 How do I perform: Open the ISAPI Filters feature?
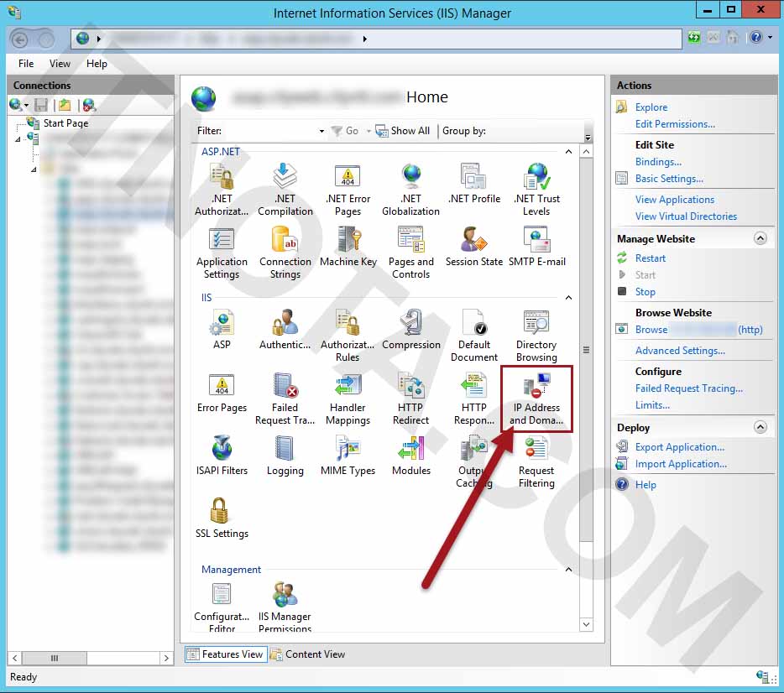click(222, 453)
